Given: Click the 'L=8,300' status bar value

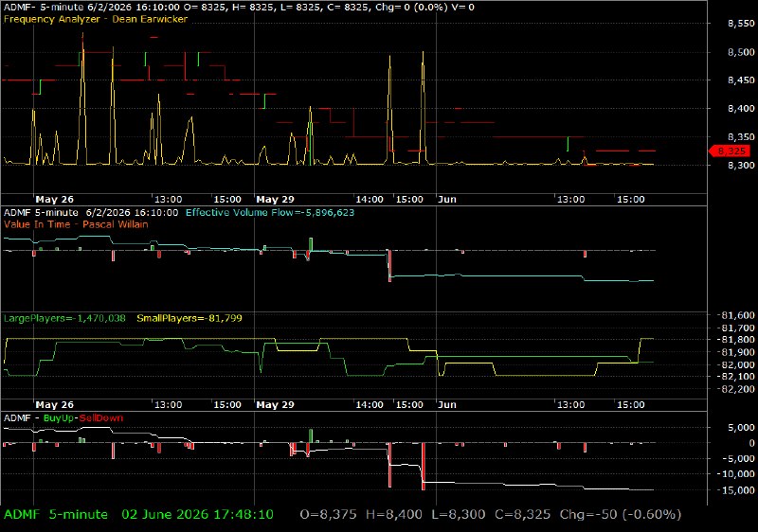Looking at the screenshot, I should [459, 515].
